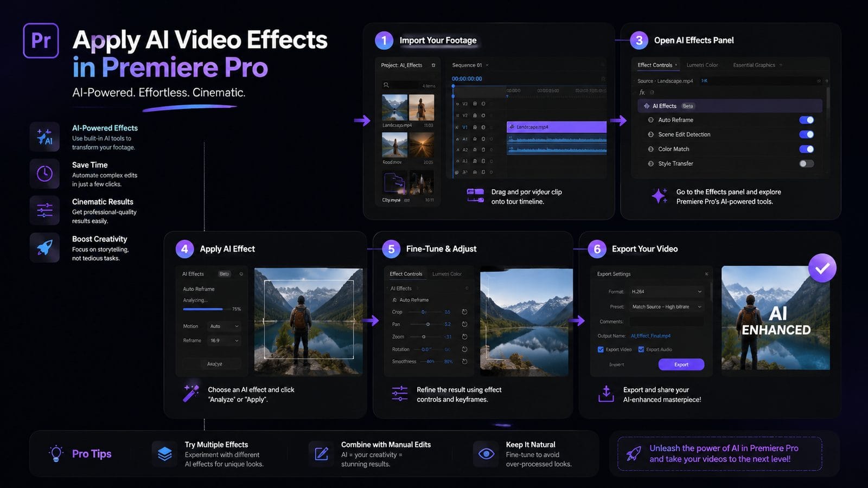The image size is (868, 488).
Task: Select the Landscape.mp4 thumbnail in Project panel
Action: pyautogui.click(x=394, y=107)
